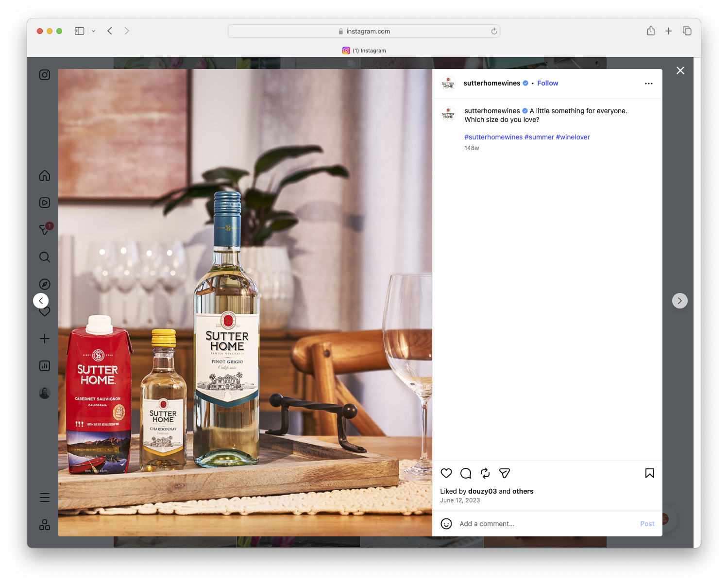
Task: Open the Dashboard insights chart icon
Action: (x=45, y=366)
